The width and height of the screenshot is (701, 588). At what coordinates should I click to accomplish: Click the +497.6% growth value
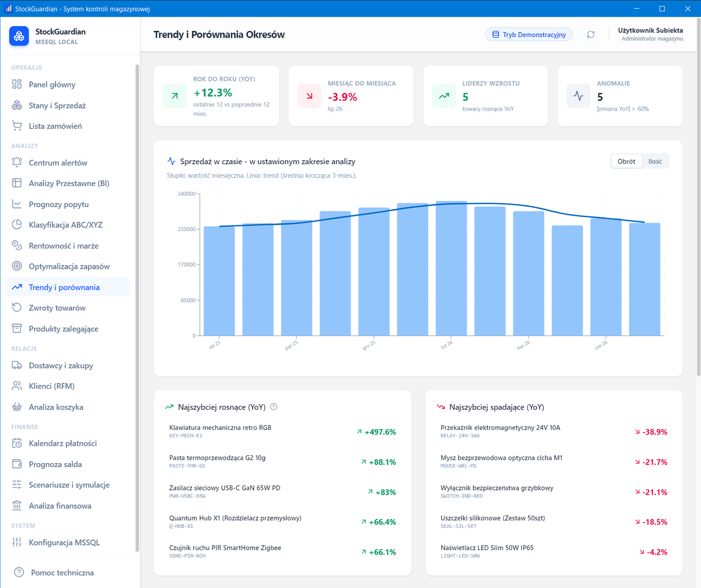(376, 432)
